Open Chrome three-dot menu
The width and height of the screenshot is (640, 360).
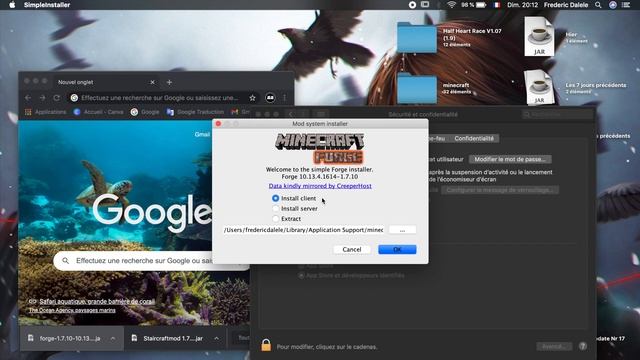click(x=284, y=98)
